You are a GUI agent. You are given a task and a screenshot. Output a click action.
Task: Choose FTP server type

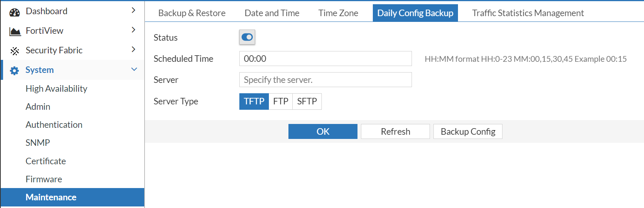[x=280, y=101]
